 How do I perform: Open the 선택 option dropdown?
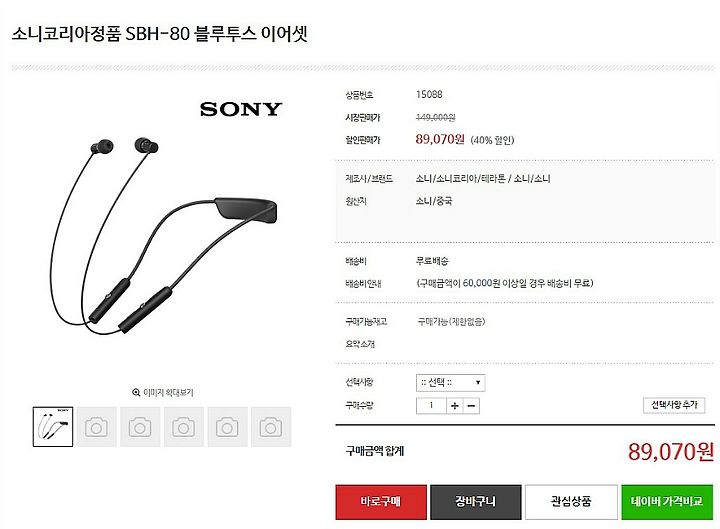[450, 383]
